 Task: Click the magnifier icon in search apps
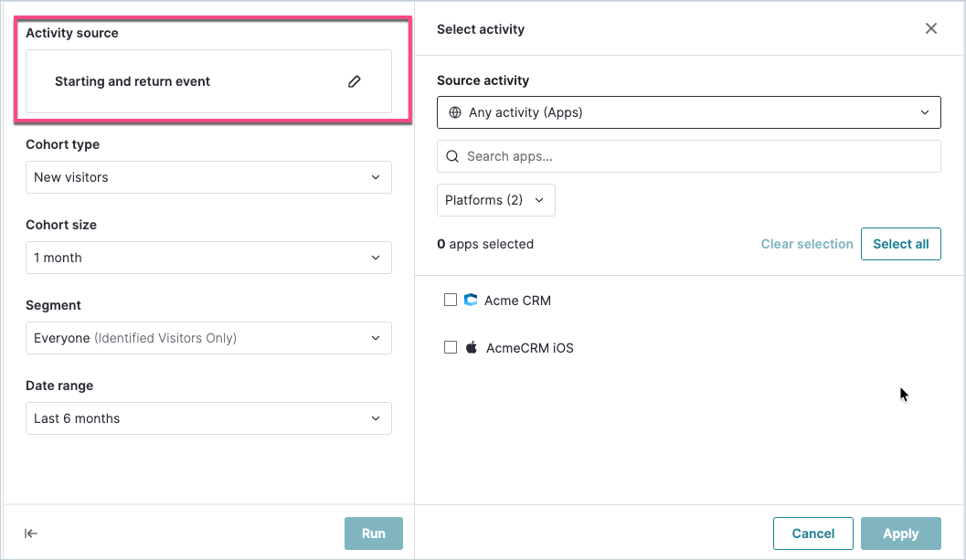click(452, 156)
